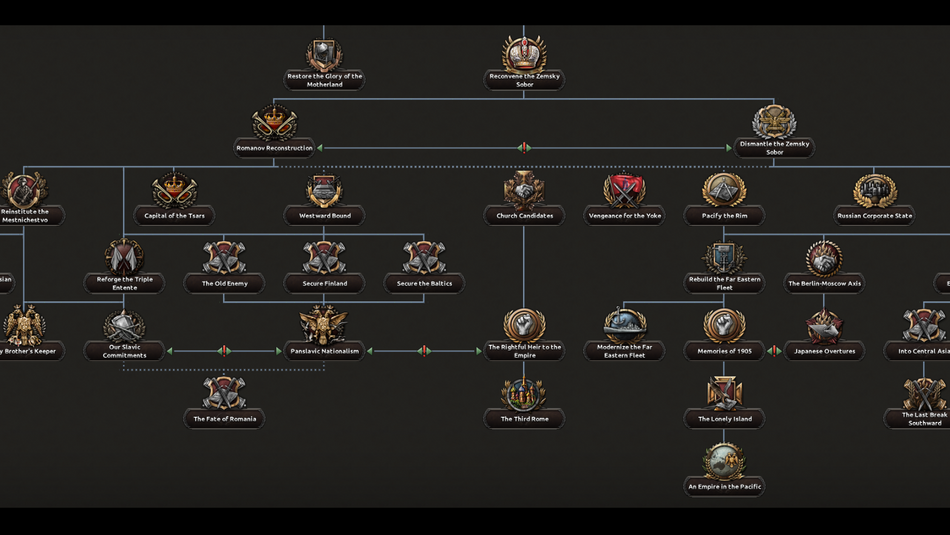Select the Russian Corporate State icon
Viewport: 950px width, 535px height.
pyautogui.click(x=874, y=190)
